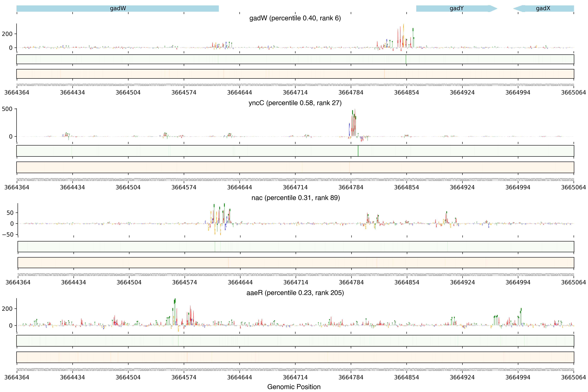Click the Genomic Position axis label
The image size is (588, 392).
(x=294, y=387)
